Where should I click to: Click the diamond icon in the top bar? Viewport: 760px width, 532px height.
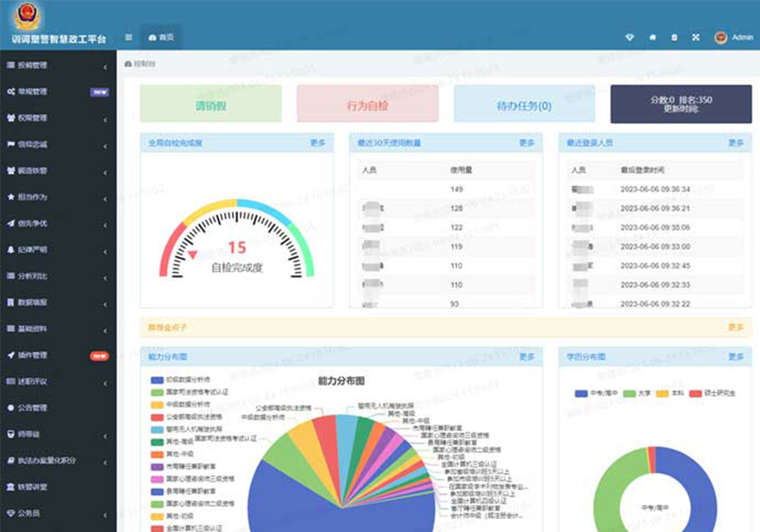(629, 37)
